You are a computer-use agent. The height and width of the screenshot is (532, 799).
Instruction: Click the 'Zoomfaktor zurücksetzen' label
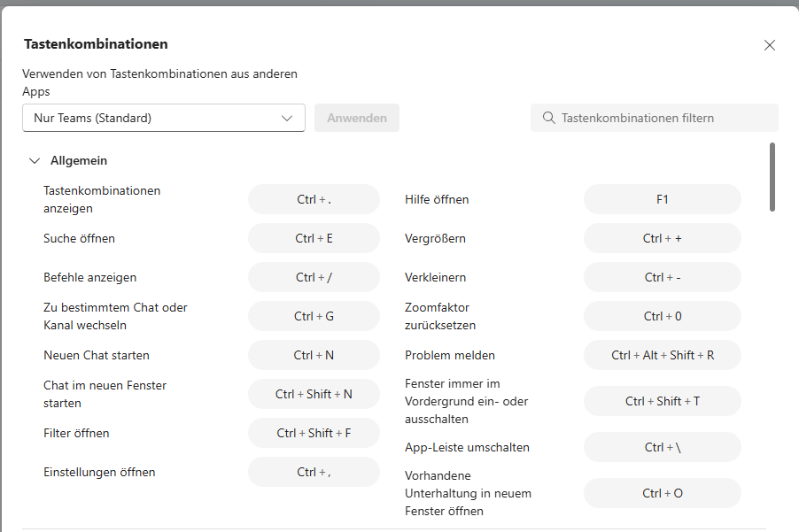440,316
